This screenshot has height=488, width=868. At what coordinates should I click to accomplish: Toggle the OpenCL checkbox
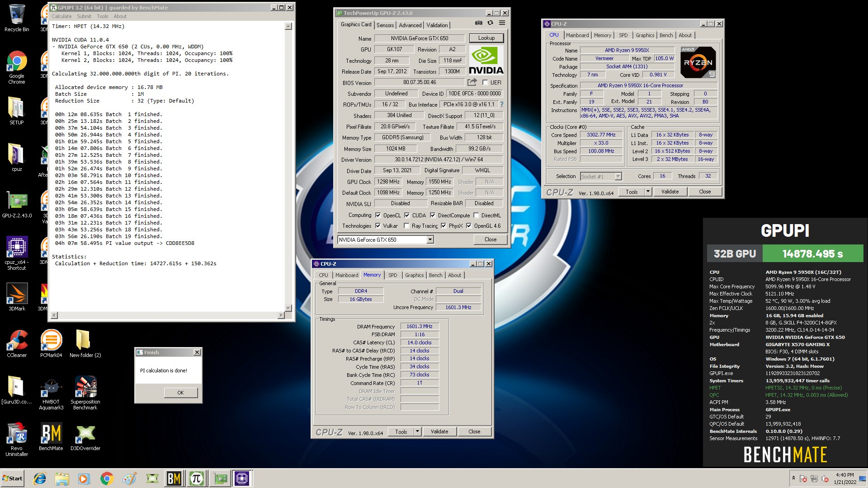(x=378, y=216)
